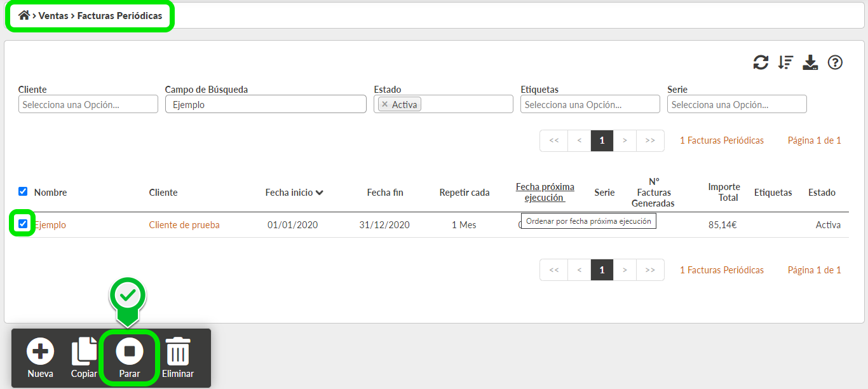Open the Serie filter dropdown
The width and height of the screenshot is (868, 389).
click(736, 104)
